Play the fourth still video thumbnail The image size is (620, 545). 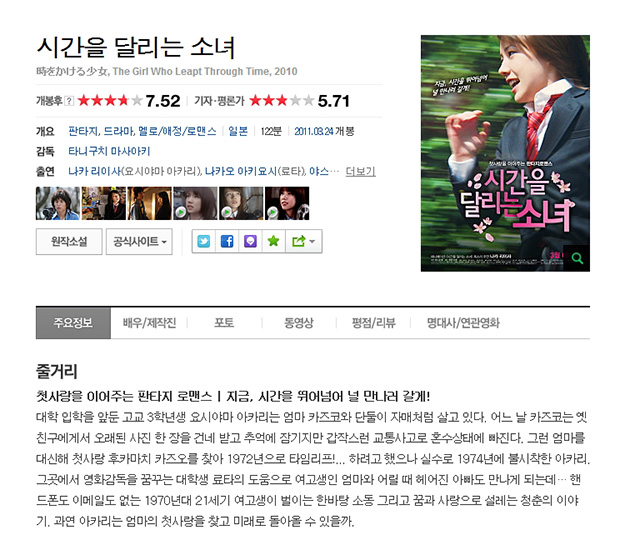[195, 203]
